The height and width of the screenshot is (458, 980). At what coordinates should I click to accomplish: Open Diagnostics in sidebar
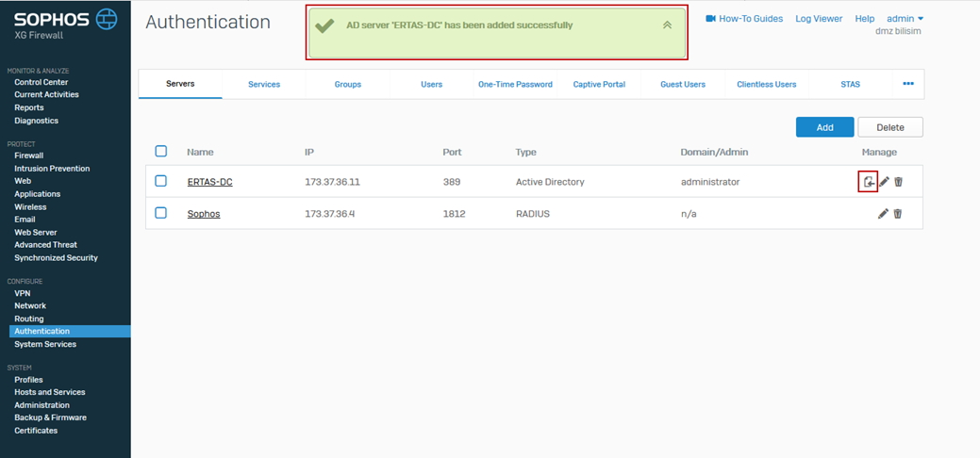pos(36,120)
